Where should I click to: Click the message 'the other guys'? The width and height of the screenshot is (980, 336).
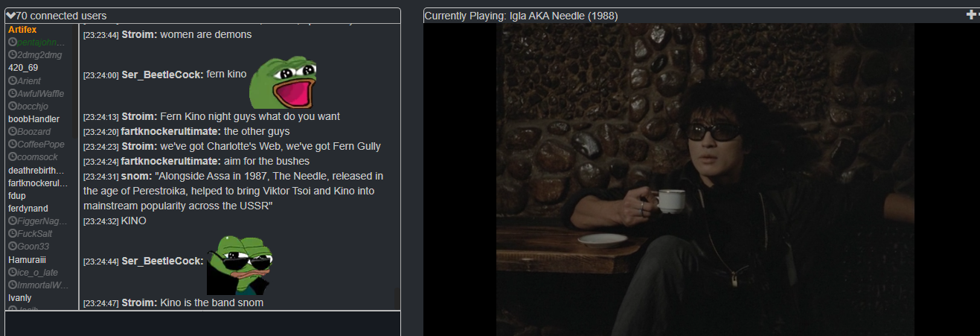(x=257, y=131)
